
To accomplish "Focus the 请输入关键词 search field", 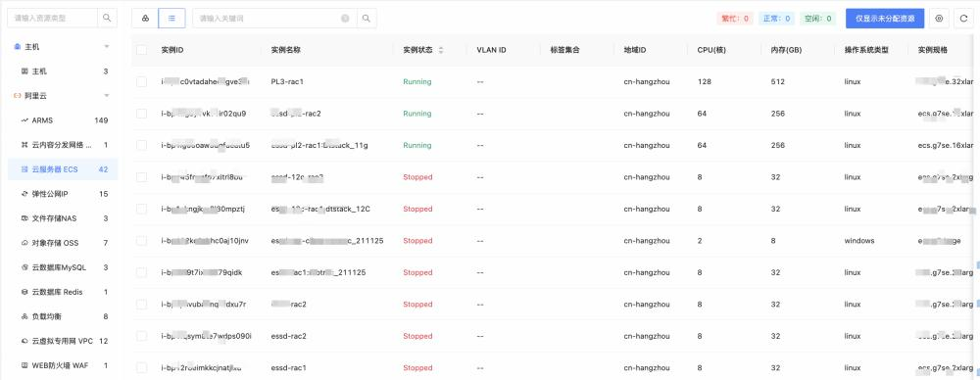I will (269, 19).
